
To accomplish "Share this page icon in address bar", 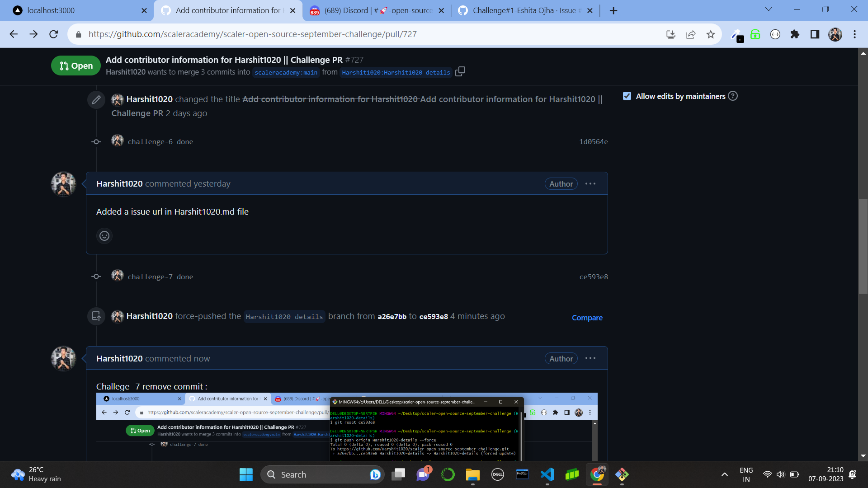I will (x=691, y=34).
